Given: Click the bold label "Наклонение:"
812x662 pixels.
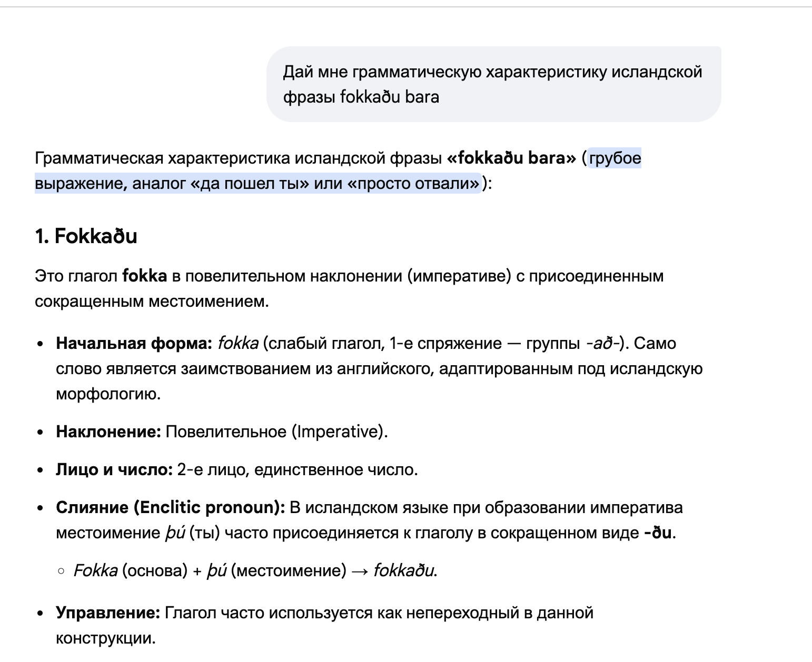Looking at the screenshot, I should click(x=108, y=432).
